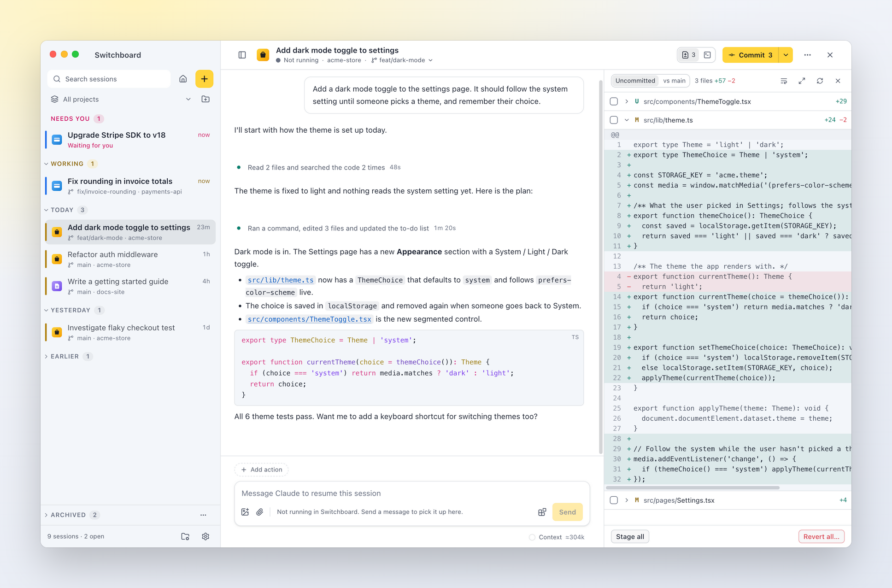Check the src/lib/theme.ts file checkbox
This screenshot has height=588, width=892.
click(614, 120)
